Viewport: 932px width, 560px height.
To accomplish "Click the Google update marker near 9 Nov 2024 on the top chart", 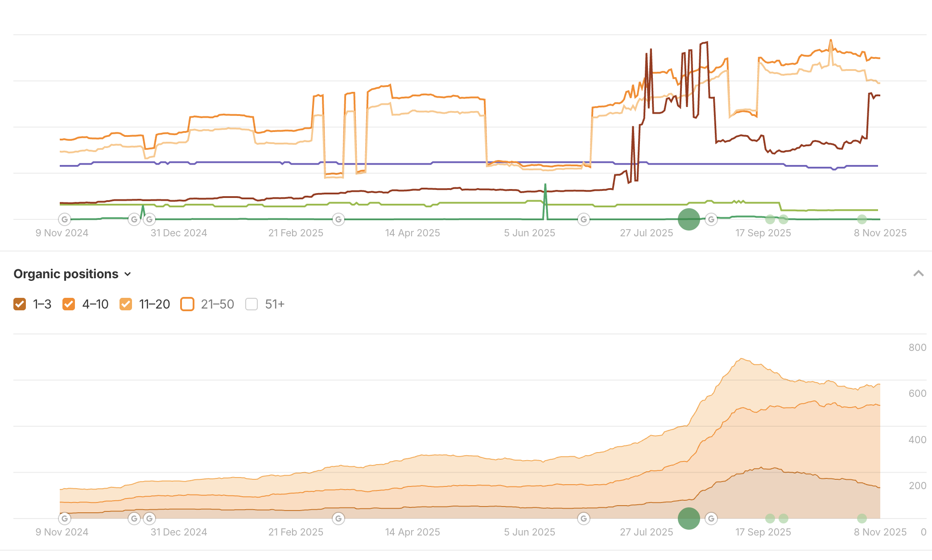I will click(65, 219).
